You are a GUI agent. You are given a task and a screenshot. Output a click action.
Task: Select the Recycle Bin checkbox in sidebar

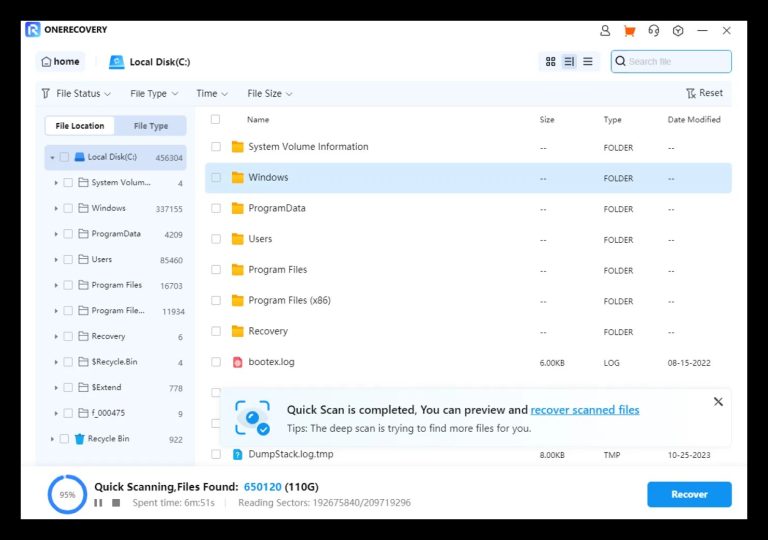[x=65, y=439]
